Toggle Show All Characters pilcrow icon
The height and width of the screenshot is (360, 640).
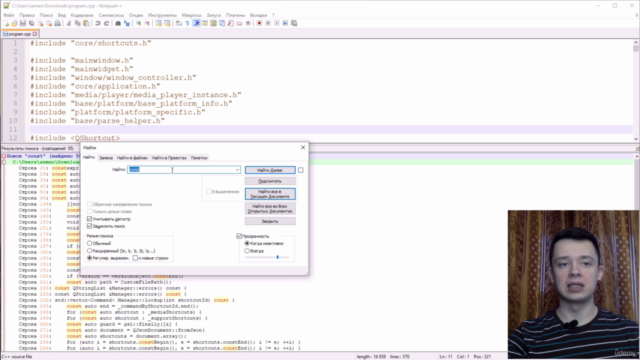[187, 23]
